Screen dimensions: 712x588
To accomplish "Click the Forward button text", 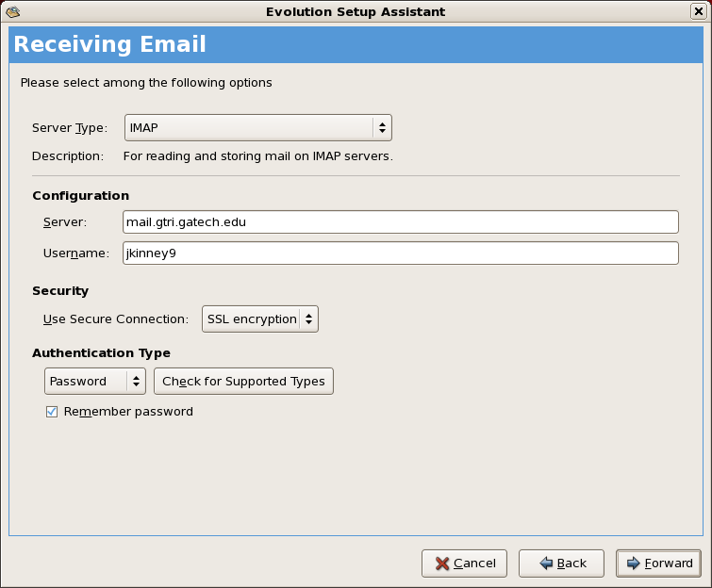I will coord(669,563).
